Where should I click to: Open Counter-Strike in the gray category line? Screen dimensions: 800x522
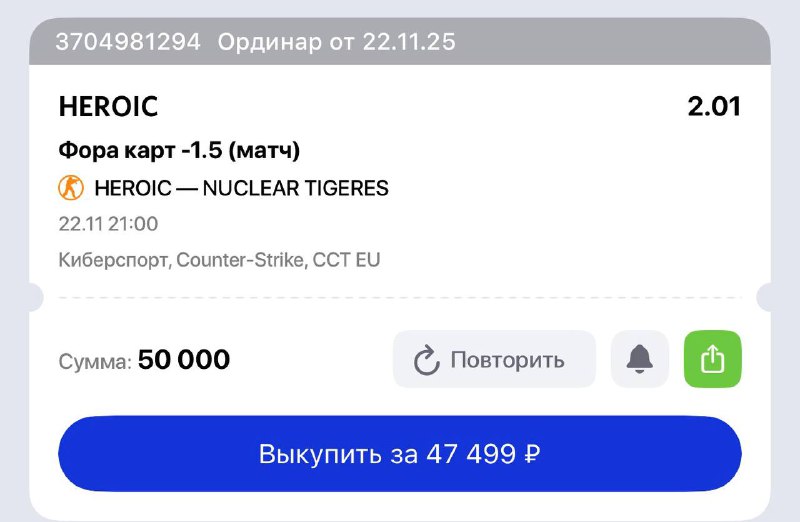point(240,260)
